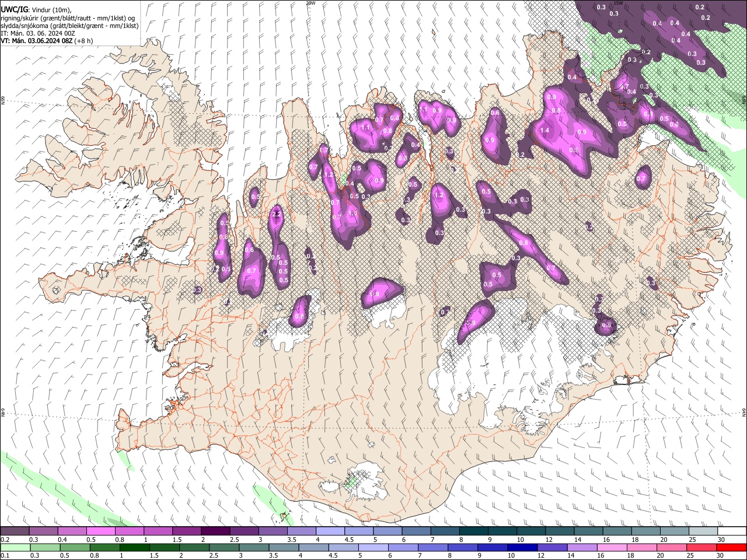Click the upper legend swatch between 10 and 12
This screenshot has height=560, width=747.
click(x=530, y=531)
